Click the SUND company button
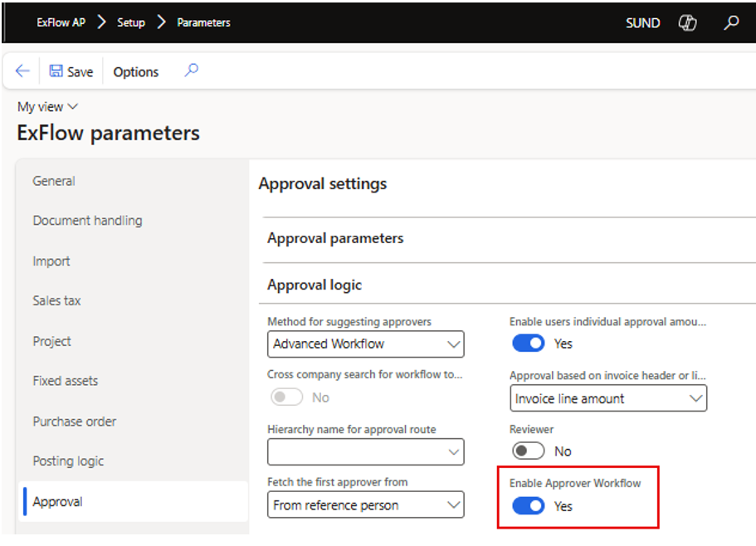Screen dimensions: 756x546 (x=642, y=22)
